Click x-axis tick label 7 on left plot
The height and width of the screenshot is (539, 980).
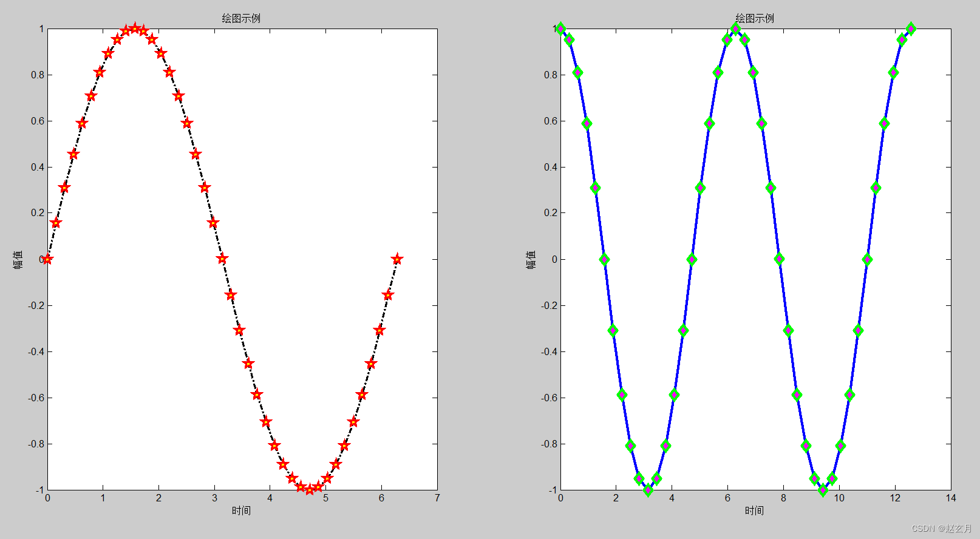coord(437,498)
